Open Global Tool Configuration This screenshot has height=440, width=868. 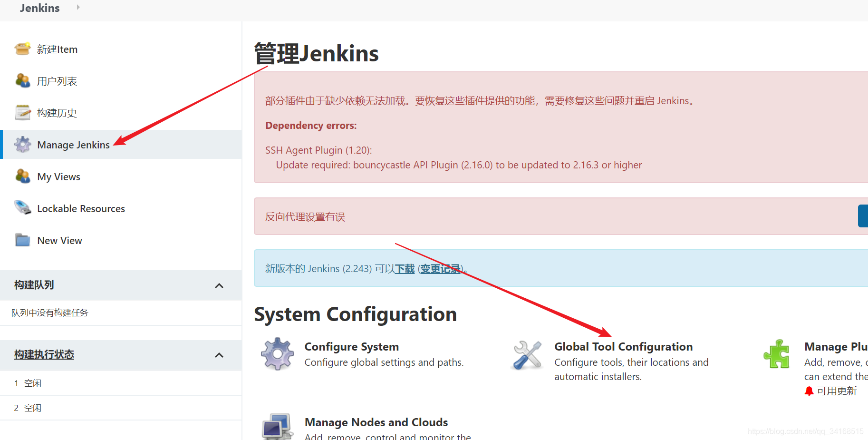click(x=624, y=347)
